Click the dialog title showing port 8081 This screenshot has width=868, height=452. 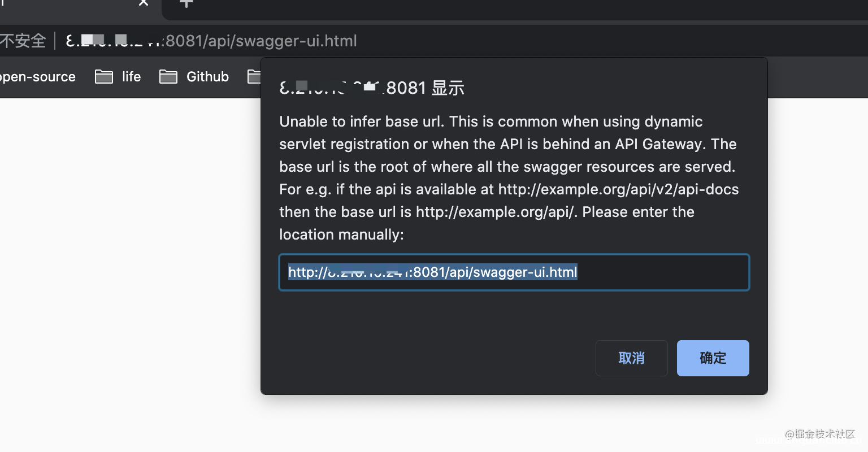372,88
